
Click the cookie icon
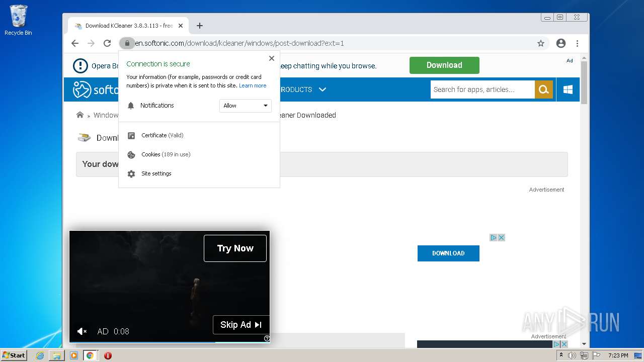pos(131,155)
